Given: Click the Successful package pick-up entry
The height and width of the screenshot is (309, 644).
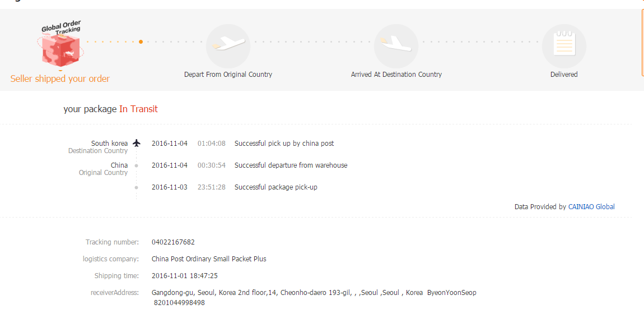Looking at the screenshot, I should click(276, 187).
